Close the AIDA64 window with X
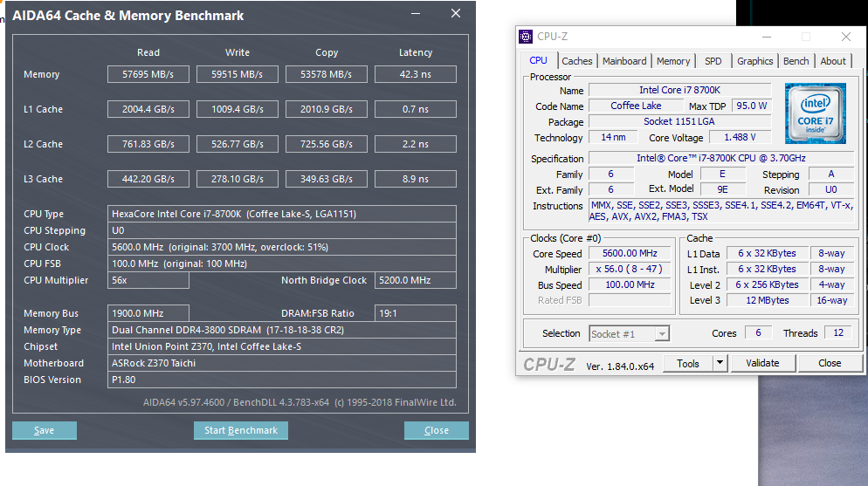The height and width of the screenshot is (486, 868). [456, 13]
